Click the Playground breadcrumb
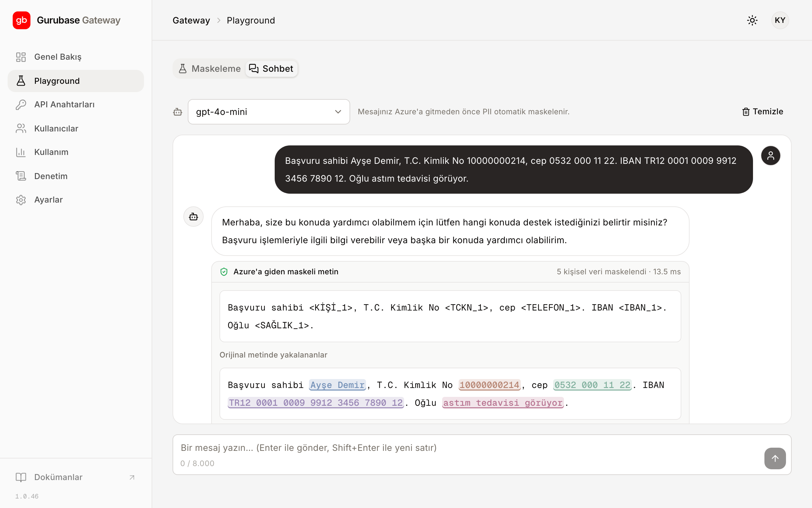The width and height of the screenshot is (812, 508). pos(251,21)
